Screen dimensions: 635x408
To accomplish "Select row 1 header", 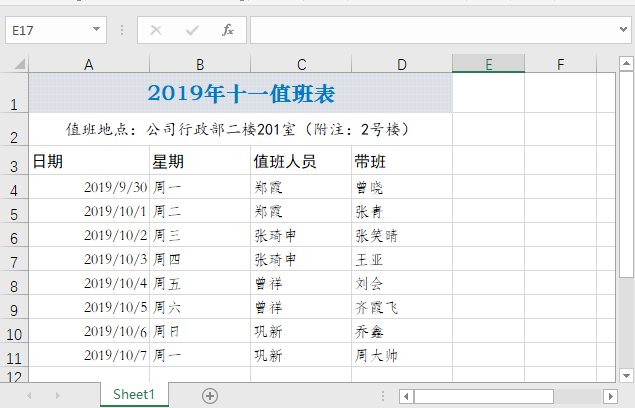I will [x=14, y=93].
